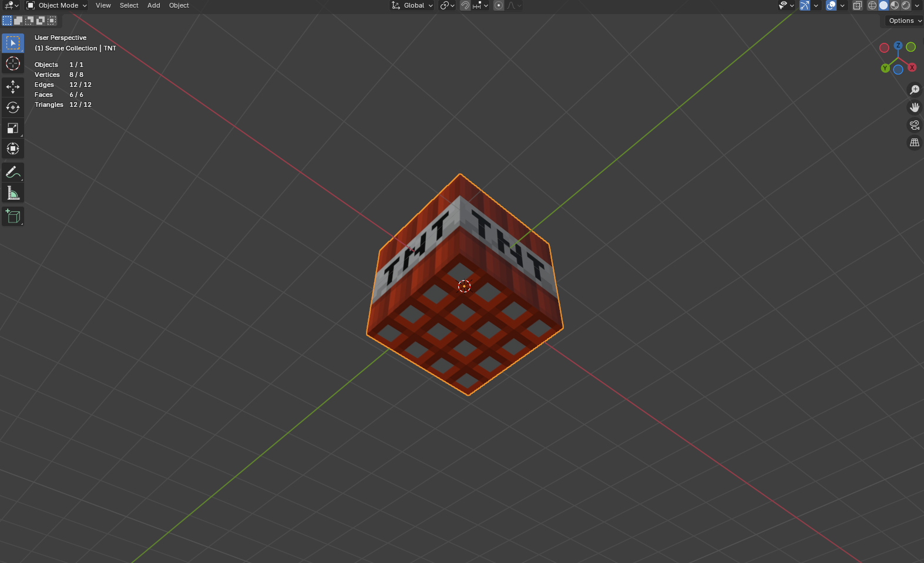
Task: Open the Object menu
Action: pyautogui.click(x=179, y=5)
